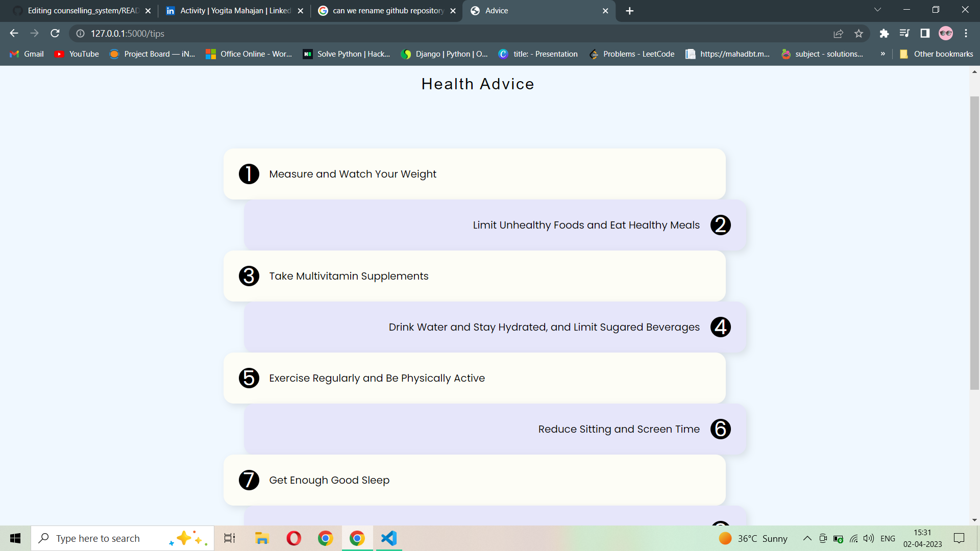Image resolution: width=980 pixels, height=551 pixels.
Task: Click 'Measure and Watch Your Weight' text
Action: pyautogui.click(x=353, y=174)
